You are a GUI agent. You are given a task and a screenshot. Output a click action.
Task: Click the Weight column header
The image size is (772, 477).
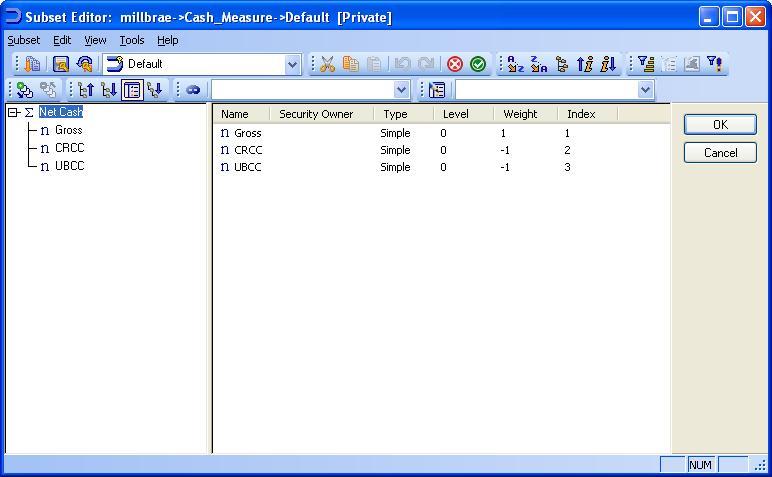[x=520, y=114]
